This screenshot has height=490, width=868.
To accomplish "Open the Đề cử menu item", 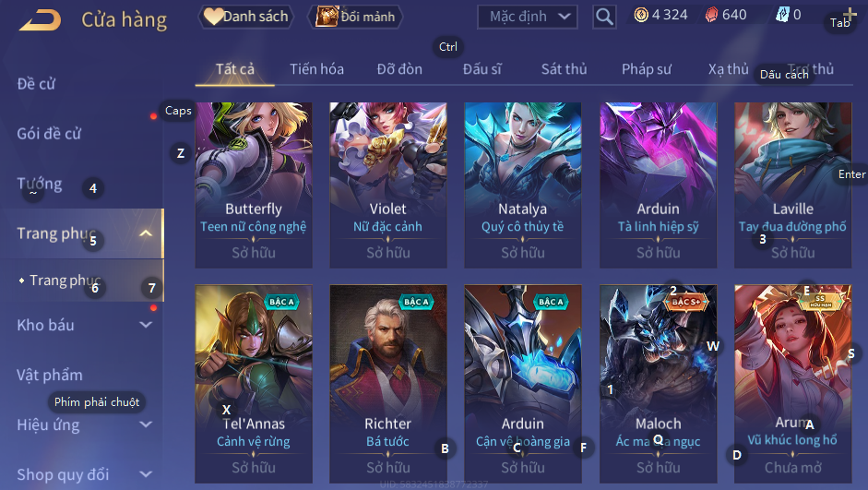I will [x=36, y=84].
